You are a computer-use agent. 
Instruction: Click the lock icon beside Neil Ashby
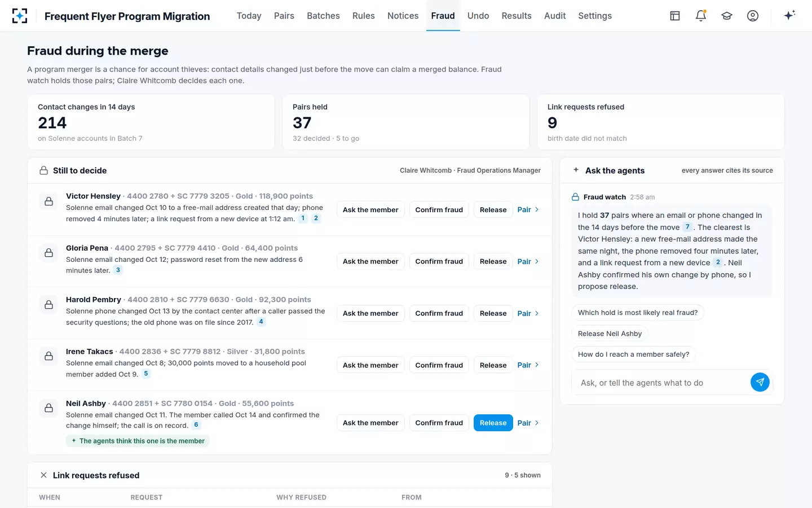pyautogui.click(x=49, y=408)
